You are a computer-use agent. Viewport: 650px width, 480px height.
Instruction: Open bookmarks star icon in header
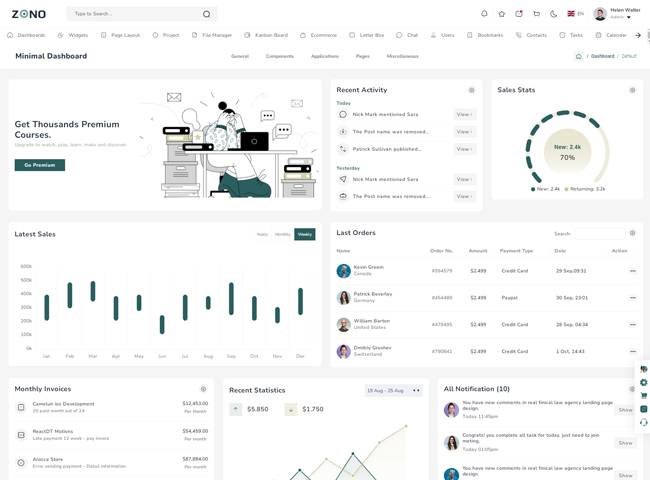[502, 14]
